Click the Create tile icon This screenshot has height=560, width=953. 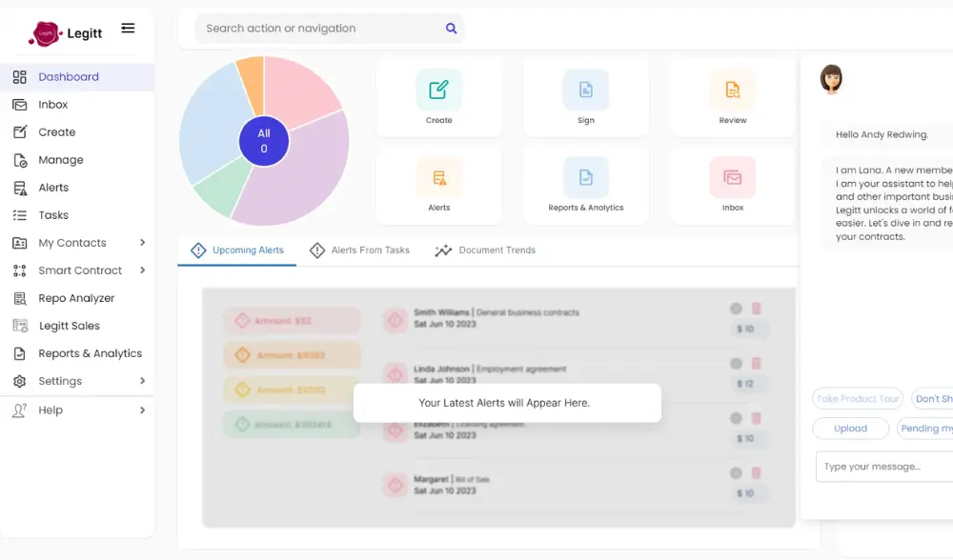click(438, 90)
